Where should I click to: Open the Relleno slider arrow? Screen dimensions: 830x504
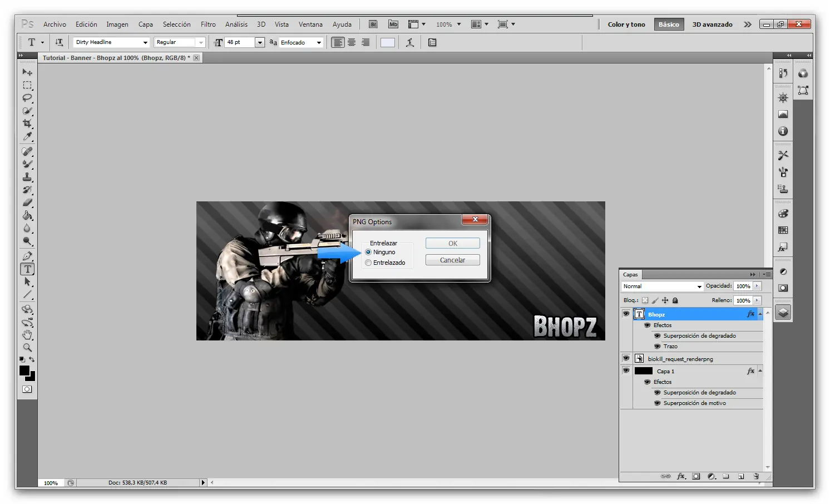[757, 300]
